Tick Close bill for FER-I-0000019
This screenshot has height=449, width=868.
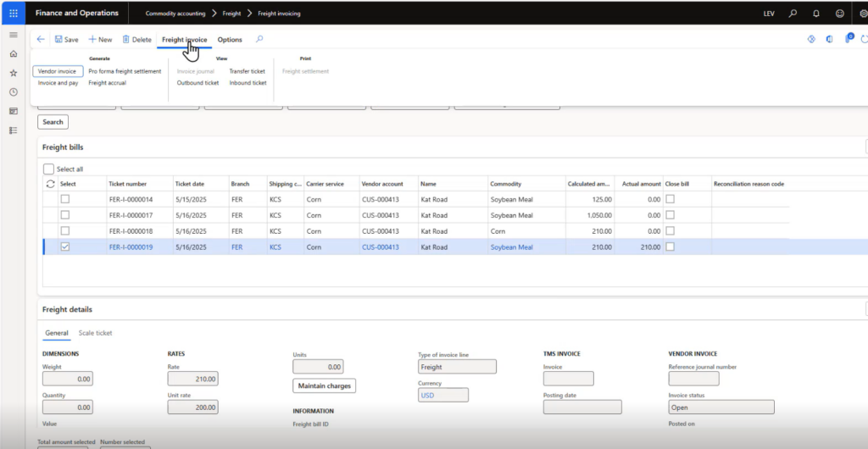(670, 247)
